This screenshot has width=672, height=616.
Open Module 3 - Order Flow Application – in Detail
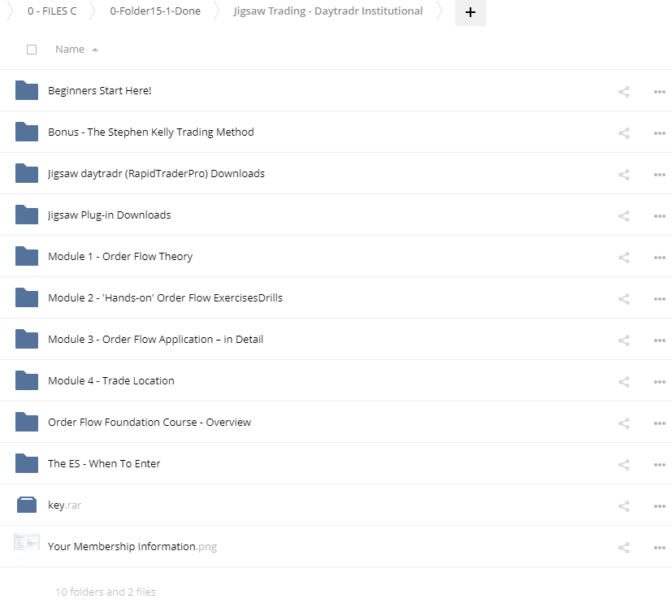[x=155, y=339]
